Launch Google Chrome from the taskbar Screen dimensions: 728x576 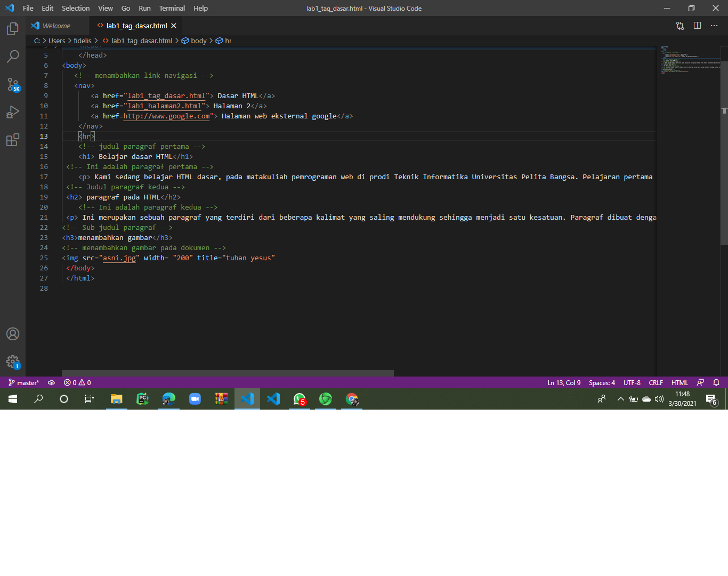(351, 399)
